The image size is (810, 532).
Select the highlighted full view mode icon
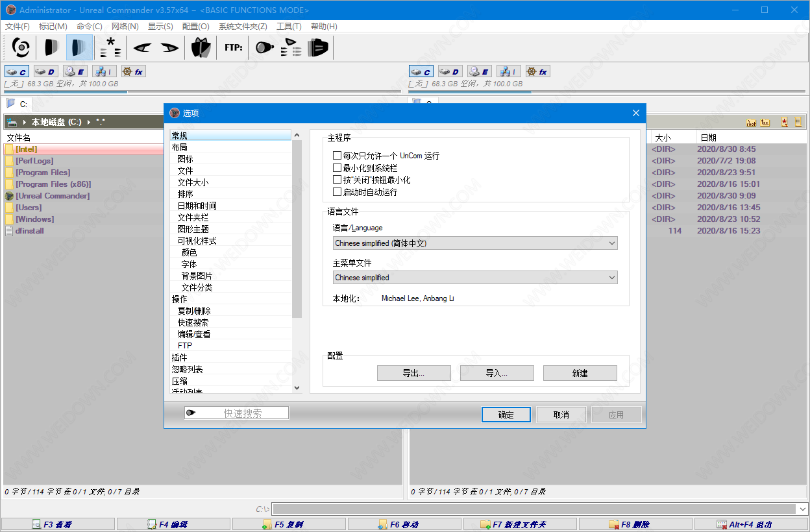click(79, 47)
